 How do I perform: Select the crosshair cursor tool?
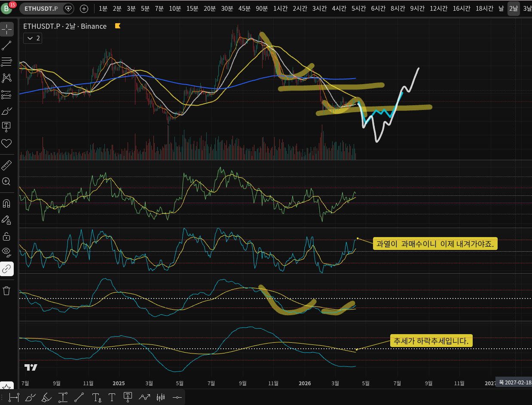click(x=7, y=29)
